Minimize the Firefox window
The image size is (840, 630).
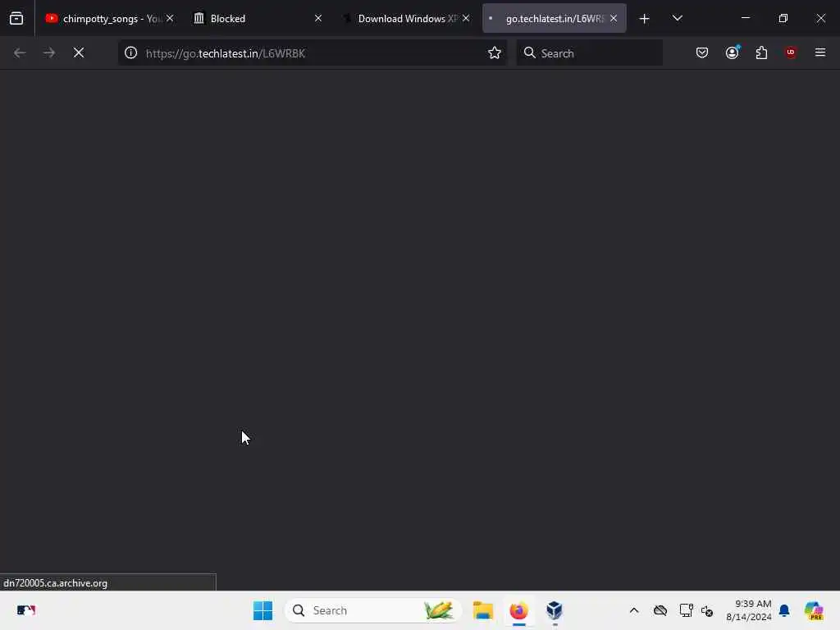pos(745,18)
